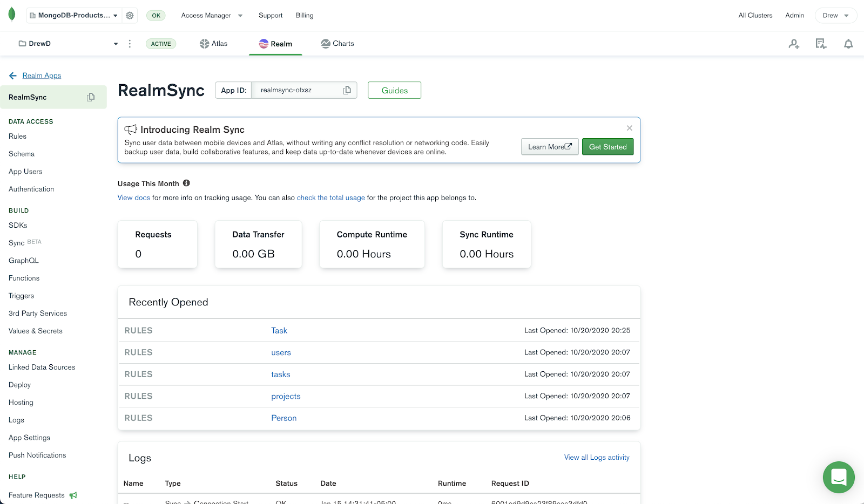864x504 pixels.
Task: Copy the App ID to clipboard
Action: (347, 90)
